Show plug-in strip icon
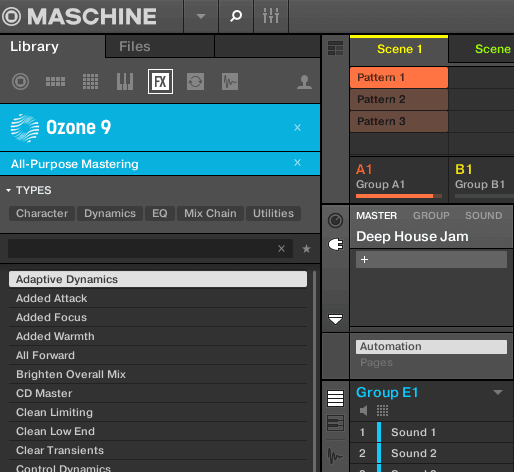Image resolution: width=514 pixels, height=472 pixels. (335, 245)
